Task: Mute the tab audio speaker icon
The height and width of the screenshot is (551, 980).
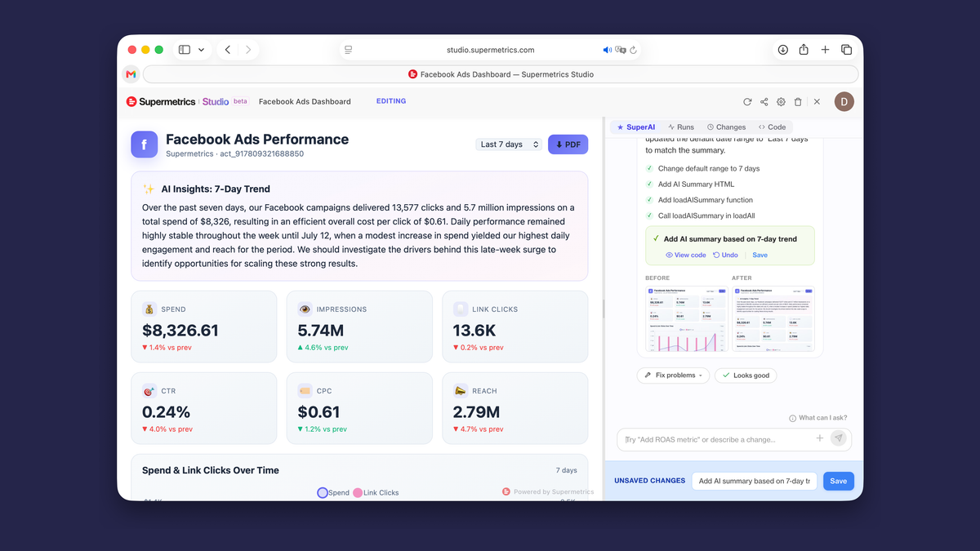Action: [607, 50]
